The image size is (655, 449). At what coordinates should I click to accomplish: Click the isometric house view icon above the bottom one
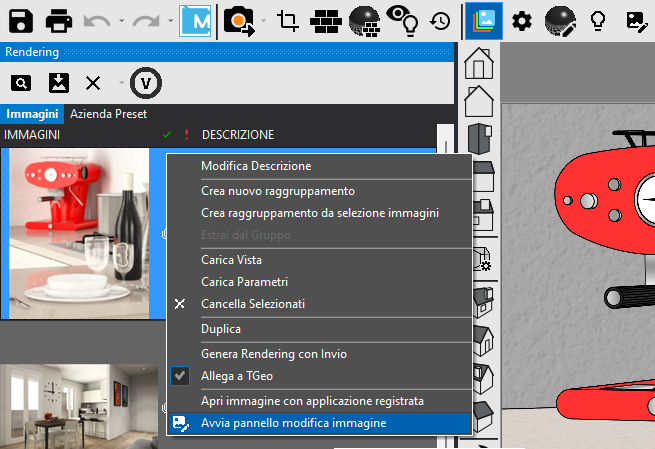[x=483, y=379]
